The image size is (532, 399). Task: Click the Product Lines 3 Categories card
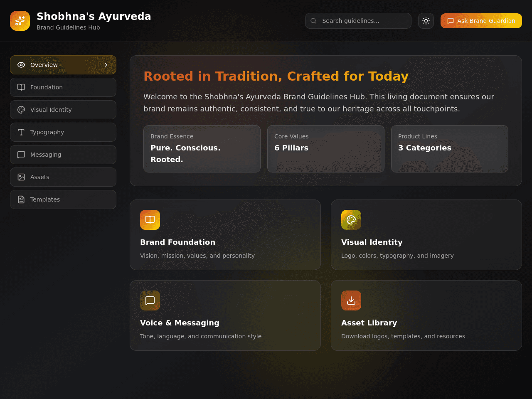[x=450, y=149]
